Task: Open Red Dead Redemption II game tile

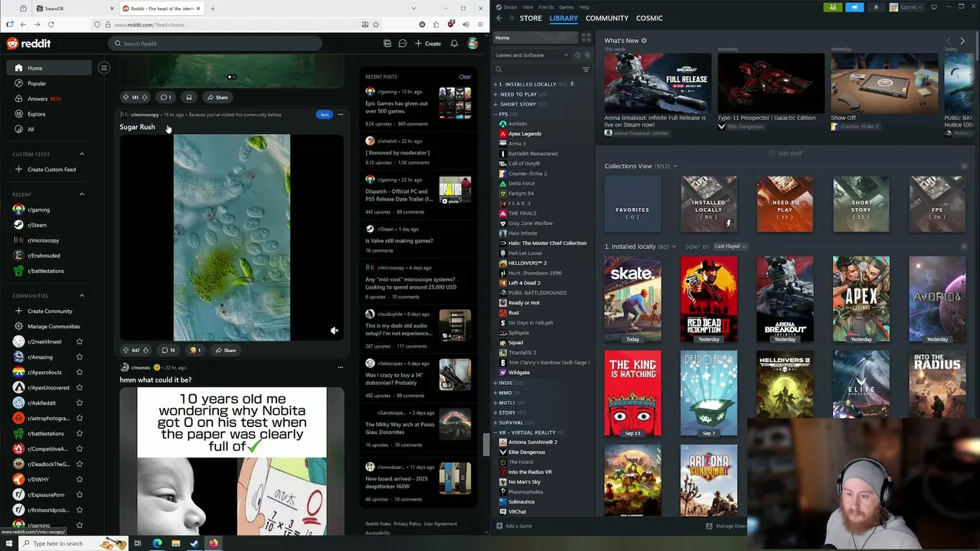Action: [709, 299]
